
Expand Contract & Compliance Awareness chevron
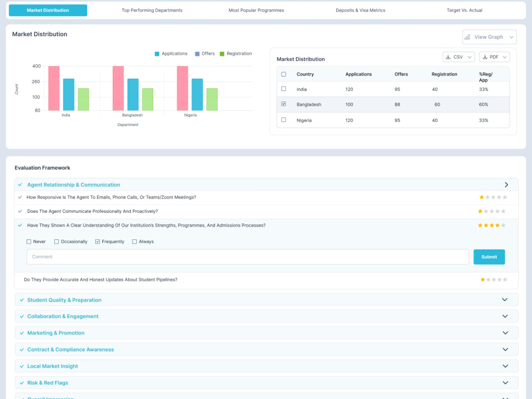click(x=505, y=350)
